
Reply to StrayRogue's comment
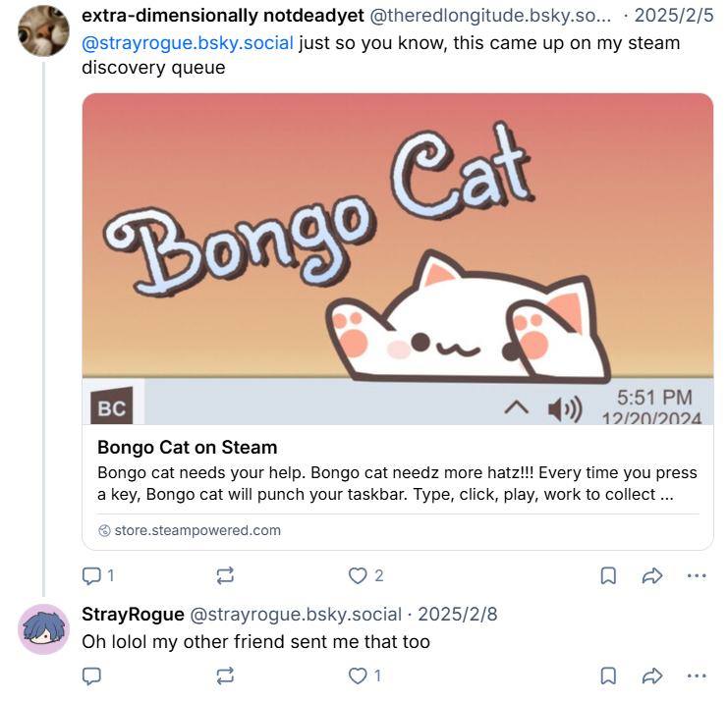pos(91,676)
